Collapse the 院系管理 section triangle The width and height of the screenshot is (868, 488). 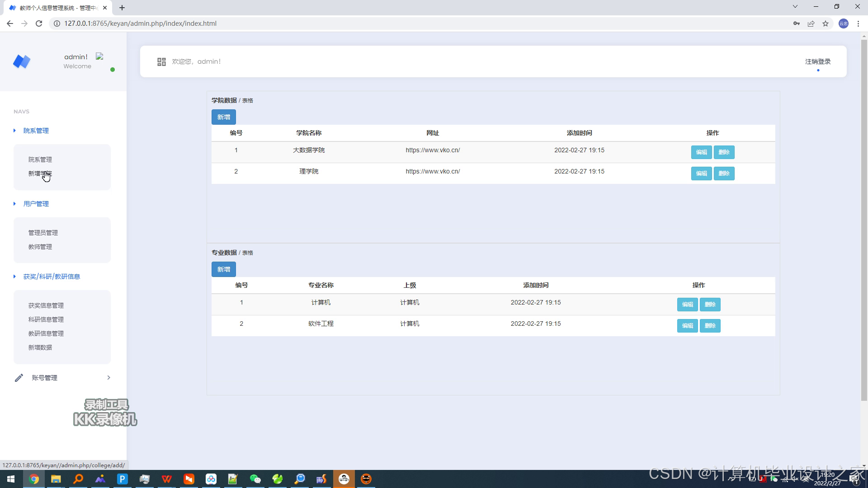tap(14, 131)
